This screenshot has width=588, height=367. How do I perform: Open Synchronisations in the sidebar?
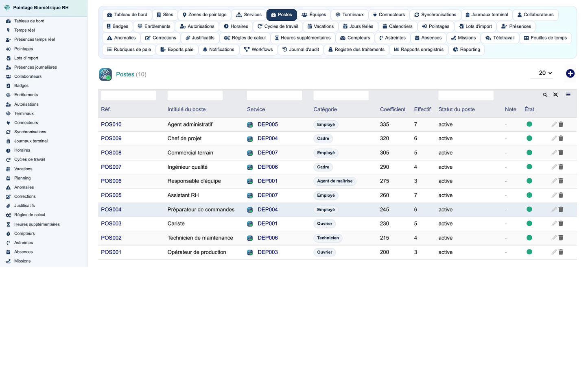tap(30, 132)
